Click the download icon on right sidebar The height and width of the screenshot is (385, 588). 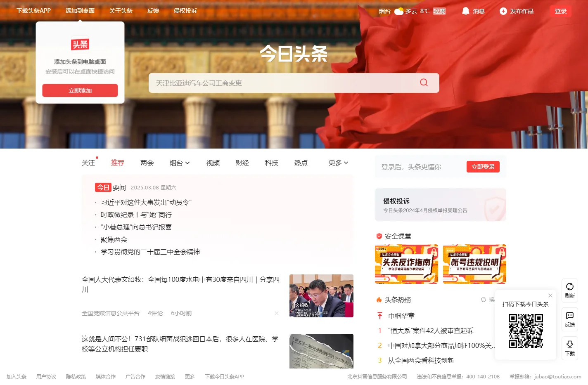[x=570, y=345]
